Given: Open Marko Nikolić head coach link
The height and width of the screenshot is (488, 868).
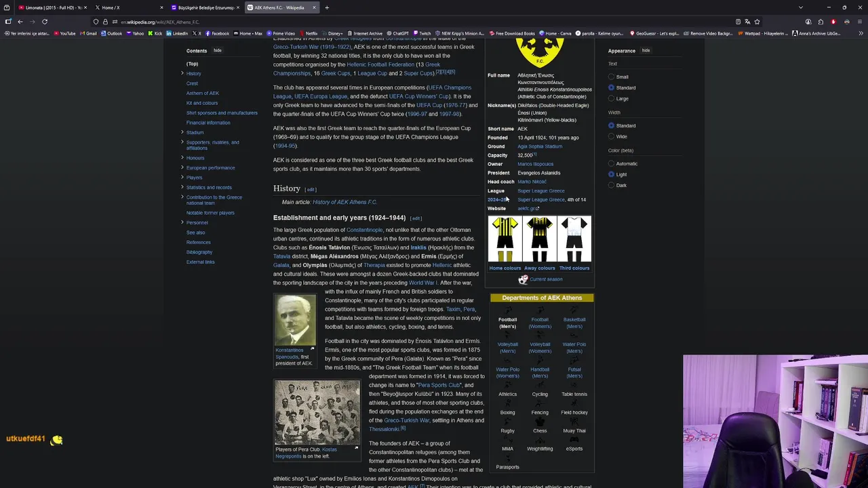Looking at the screenshot, I should (x=532, y=182).
